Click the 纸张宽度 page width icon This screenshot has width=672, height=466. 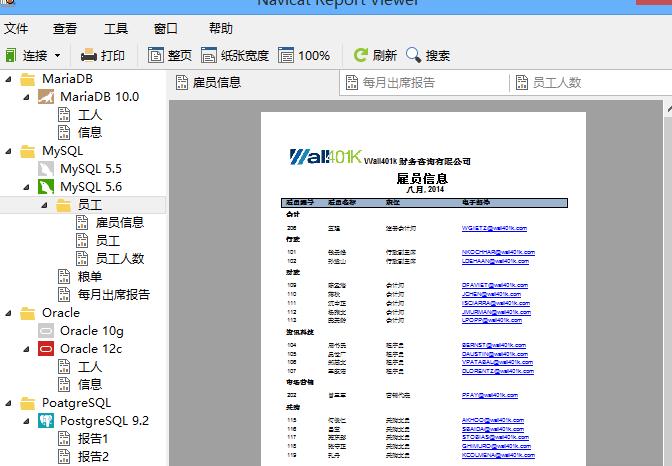209,55
